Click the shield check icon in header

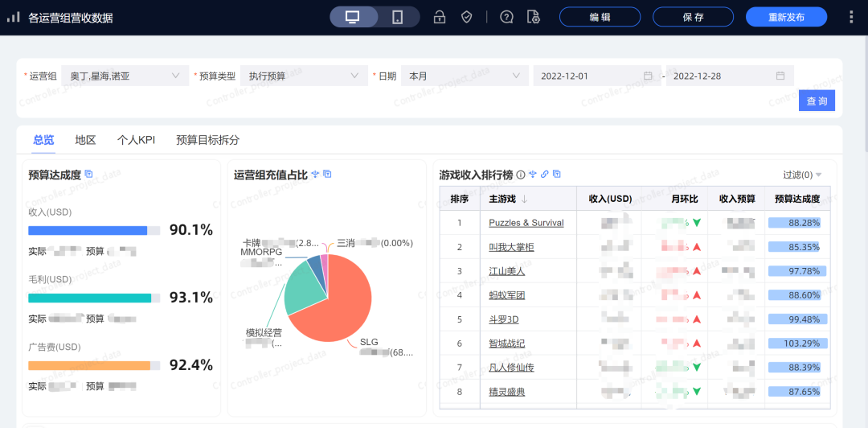pyautogui.click(x=467, y=17)
